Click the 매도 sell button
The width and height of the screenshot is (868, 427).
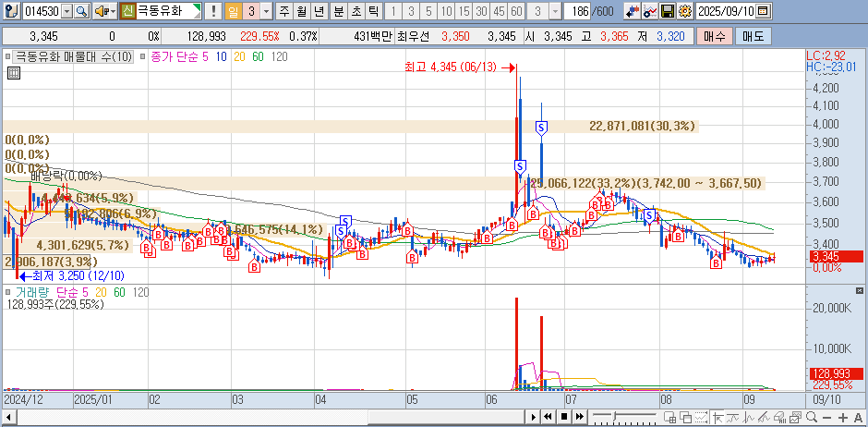(753, 37)
